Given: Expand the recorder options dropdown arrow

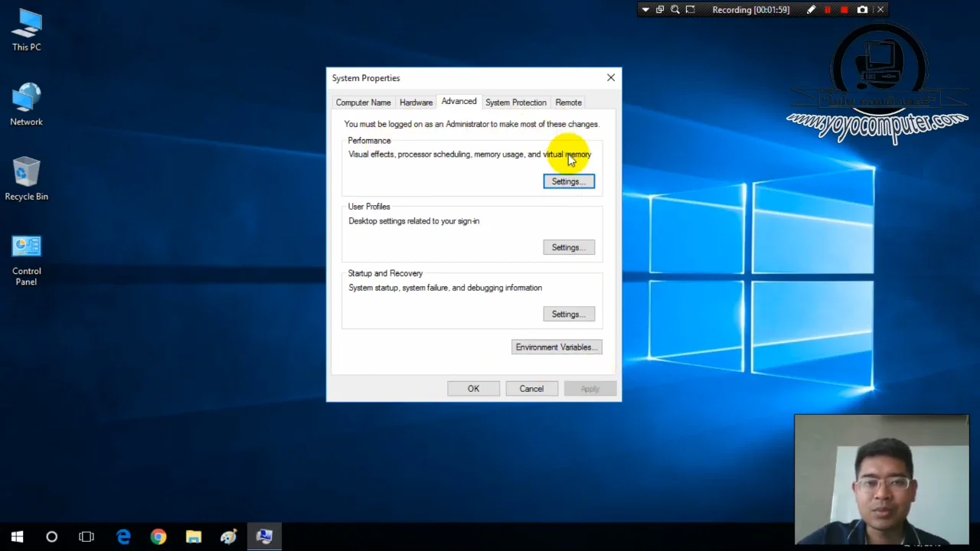Looking at the screenshot, I should click(645, 9).
